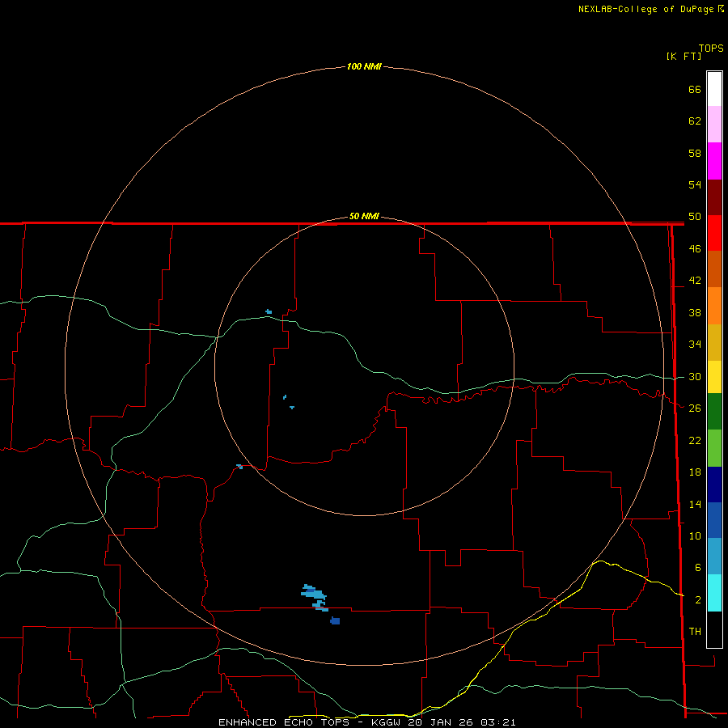Click the 100 NMI range ring label
This screenshot has width=728, height=728.
click(364, 66)
